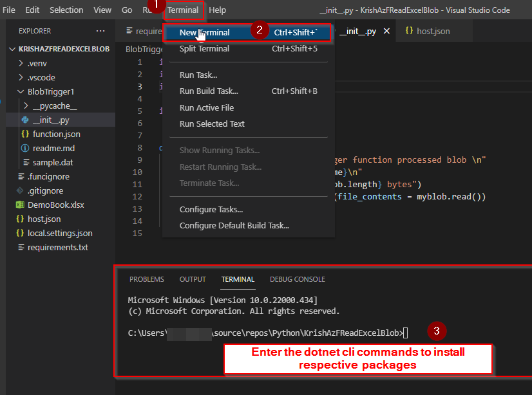This screenshot has width=532, height=395.
Task: Open Explorer more actions ellipsis
Action: coord(100,31)
